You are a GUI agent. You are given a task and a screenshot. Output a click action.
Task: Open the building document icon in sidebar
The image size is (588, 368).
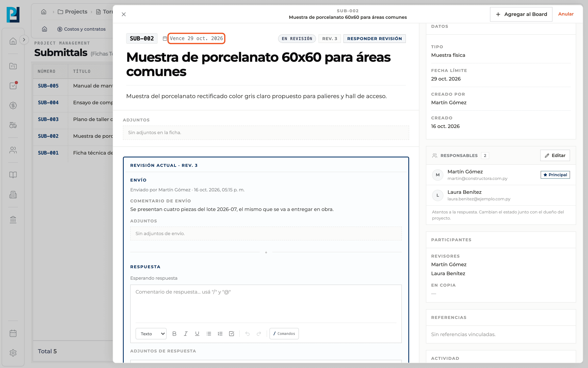[13, 195]
